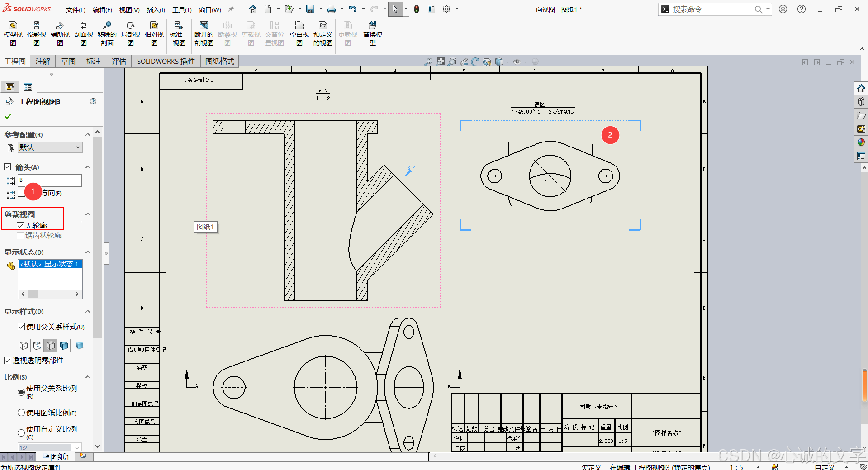Viewport: 868px width, 470px height.
Task: Collapse the command ribbon with the chevron
Action: [862, 49]
